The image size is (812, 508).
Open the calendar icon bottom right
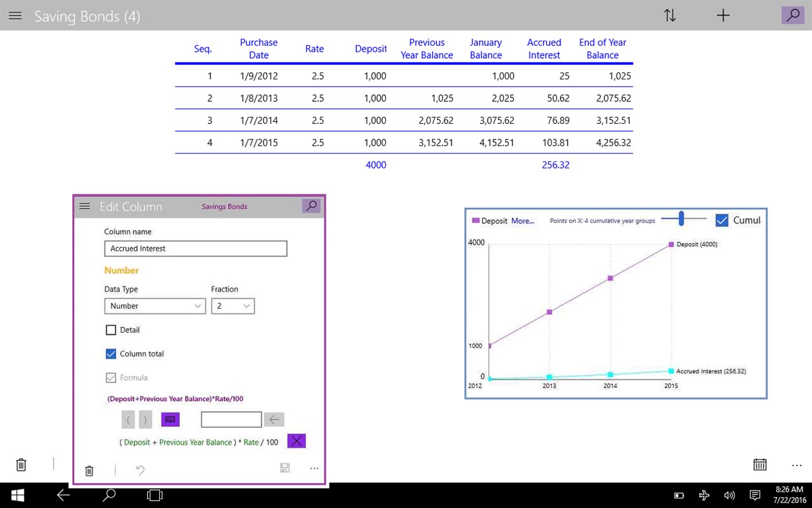760,464
